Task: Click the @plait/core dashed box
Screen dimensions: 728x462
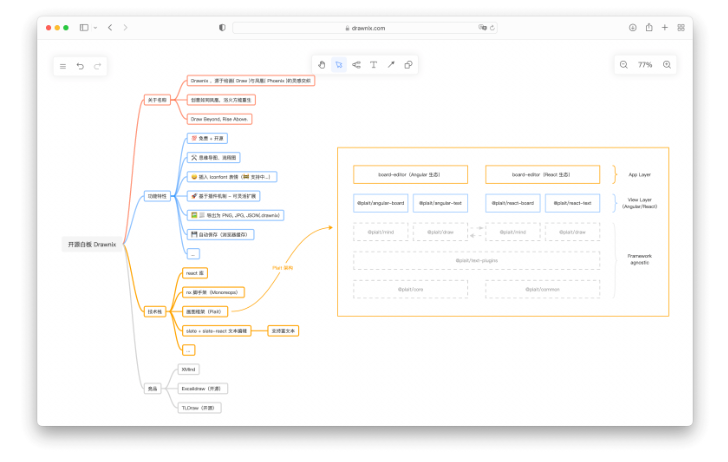Action: pyautogui.click(x=410, y=289)
